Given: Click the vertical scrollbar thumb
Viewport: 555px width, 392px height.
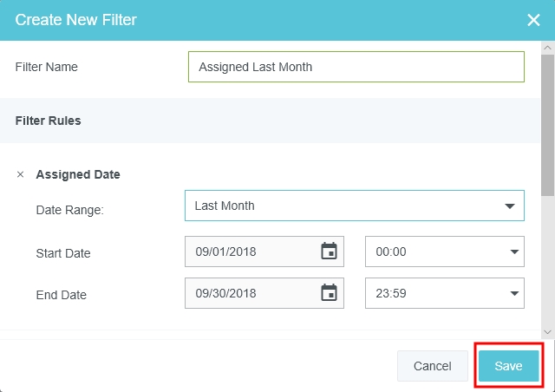Looking at the screenshot, I should pyautogui.click(x=547, y=121).
